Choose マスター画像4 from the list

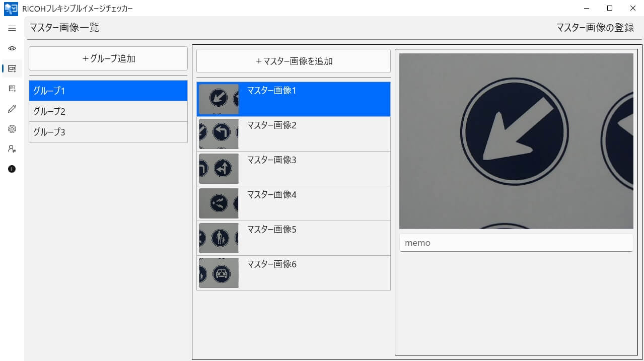coord(294,203)
